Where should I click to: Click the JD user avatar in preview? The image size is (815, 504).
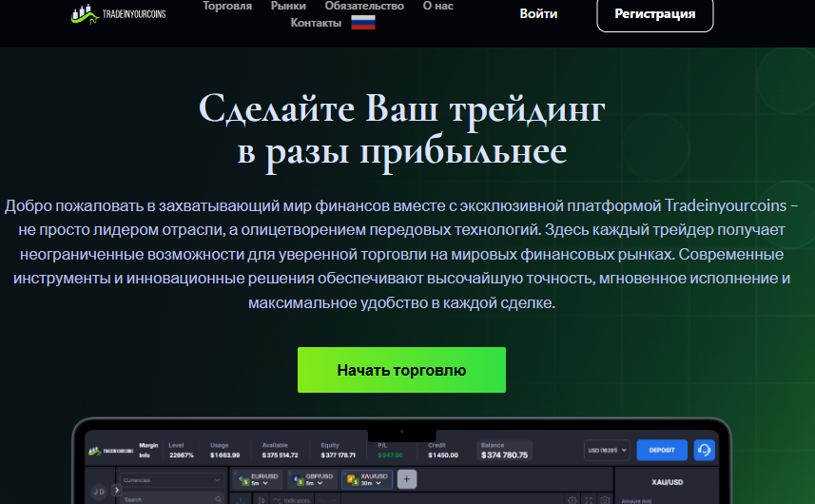pos(99,492)
